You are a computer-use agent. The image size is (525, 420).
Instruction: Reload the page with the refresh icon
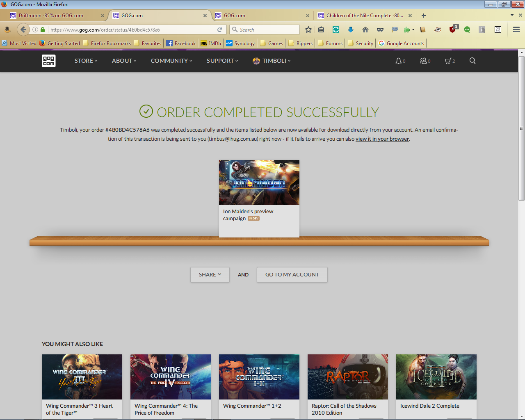219,30
